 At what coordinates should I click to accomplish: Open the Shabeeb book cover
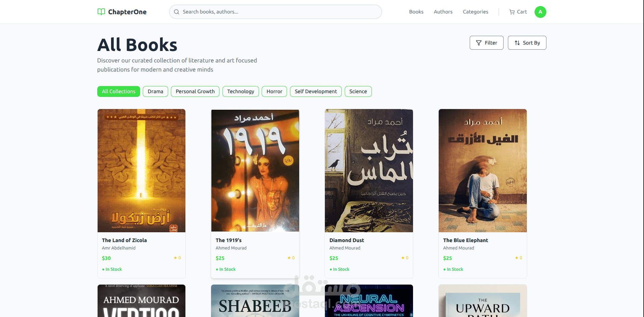point(255,301)
